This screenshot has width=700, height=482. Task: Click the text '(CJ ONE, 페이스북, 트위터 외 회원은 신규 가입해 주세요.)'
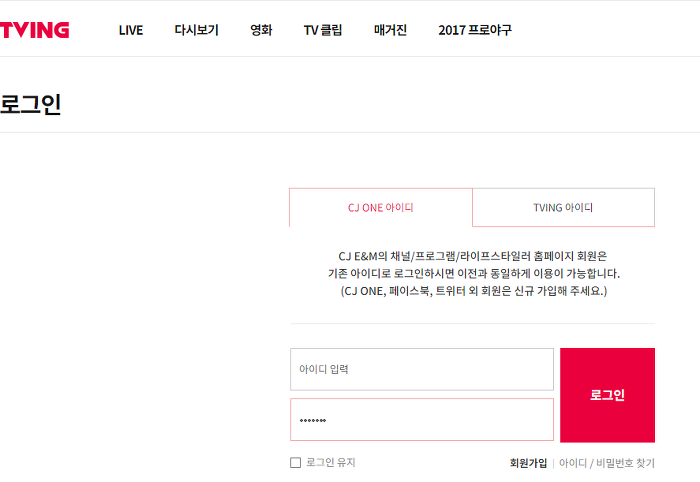[x=474, y=291]
